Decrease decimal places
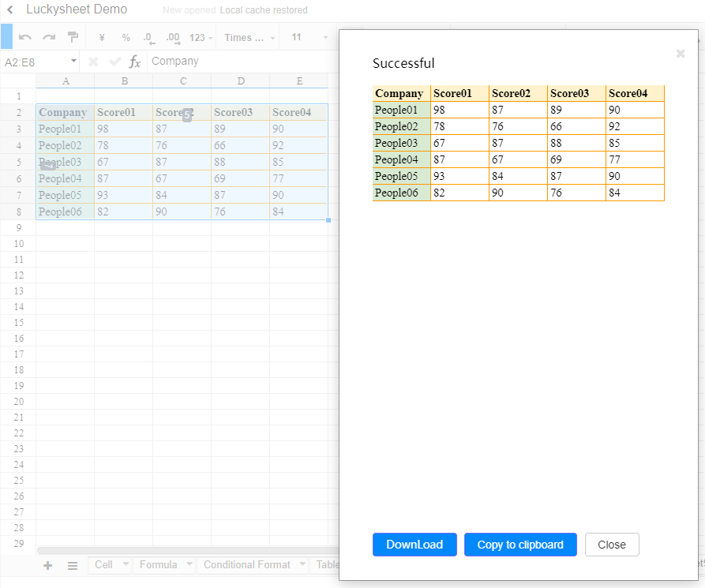Viewport: 705px width, 588px height. pos(147,36)
